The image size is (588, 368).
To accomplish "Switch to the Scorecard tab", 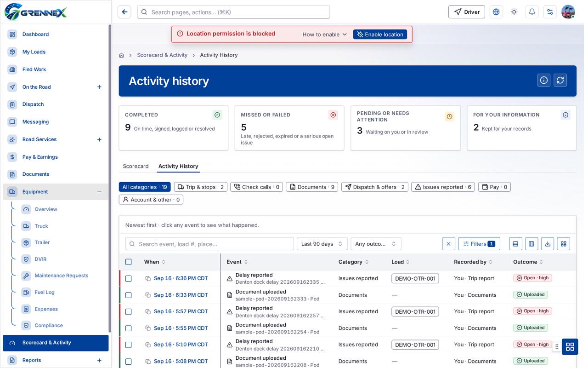I will click(136, 166).
